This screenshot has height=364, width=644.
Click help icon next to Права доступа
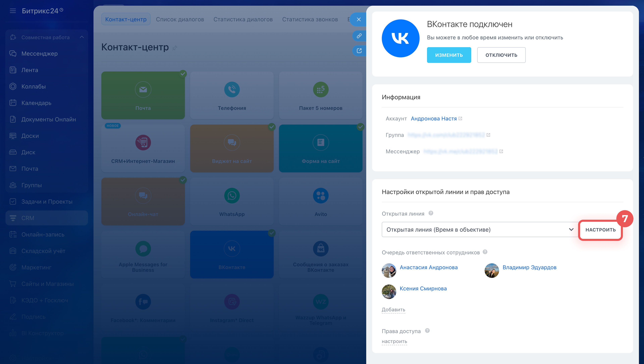tap(427, 330)
